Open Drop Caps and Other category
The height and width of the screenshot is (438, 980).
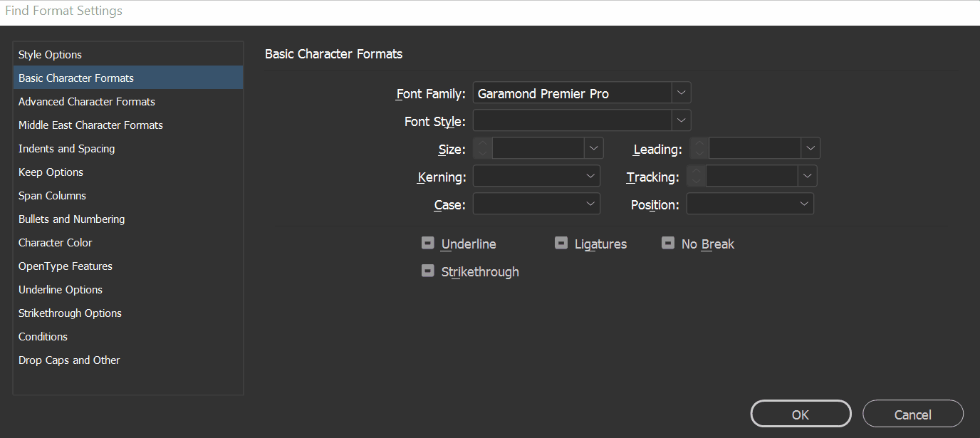[x=128, y=360]
